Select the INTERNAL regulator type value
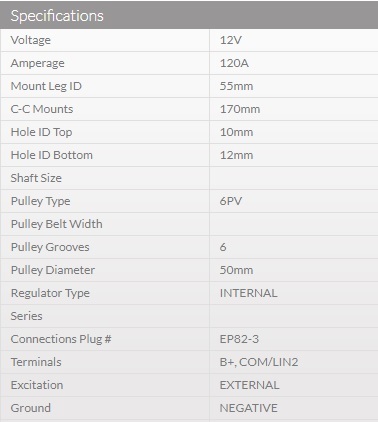 click(x=248, y=293)
